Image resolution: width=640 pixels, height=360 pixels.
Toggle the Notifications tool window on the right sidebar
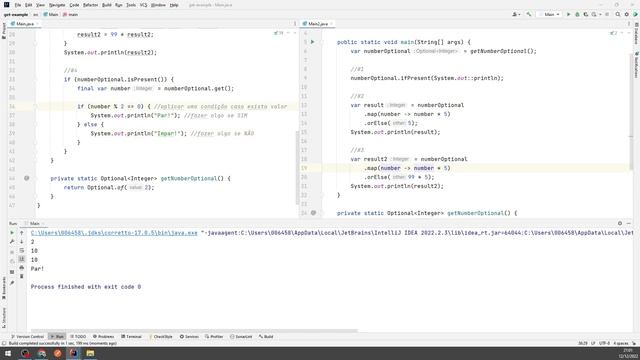636,65
